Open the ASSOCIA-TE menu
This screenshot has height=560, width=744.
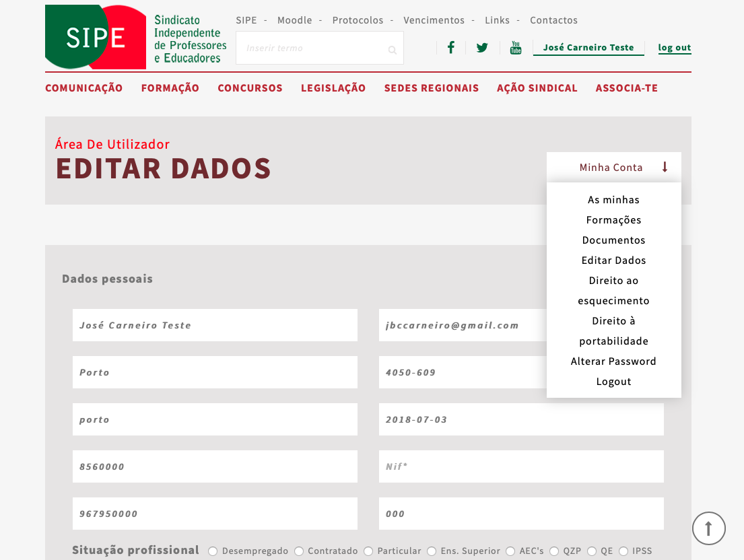[x=627, y=88]
